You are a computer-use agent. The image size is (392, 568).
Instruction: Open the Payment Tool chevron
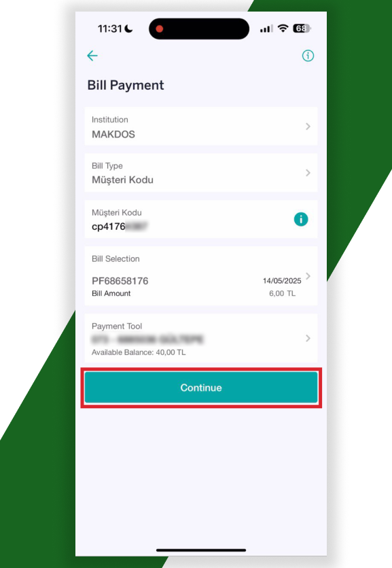(308, 338)
